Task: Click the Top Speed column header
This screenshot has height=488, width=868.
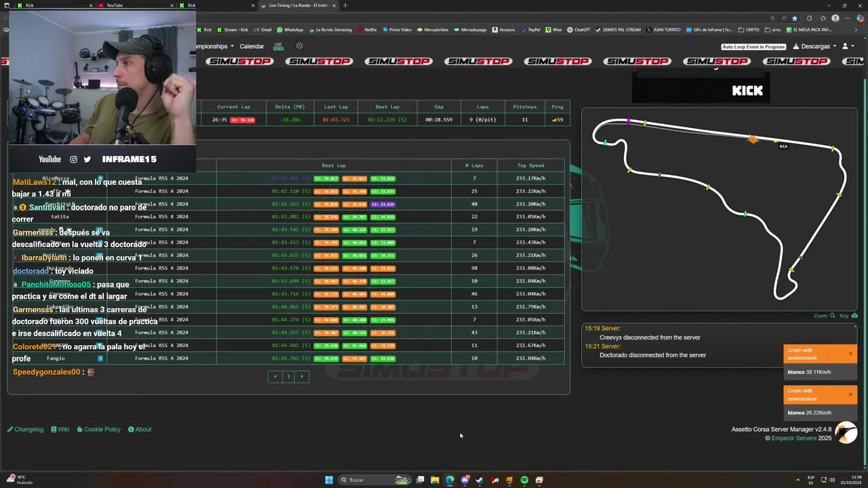Action: pos(530,165)
